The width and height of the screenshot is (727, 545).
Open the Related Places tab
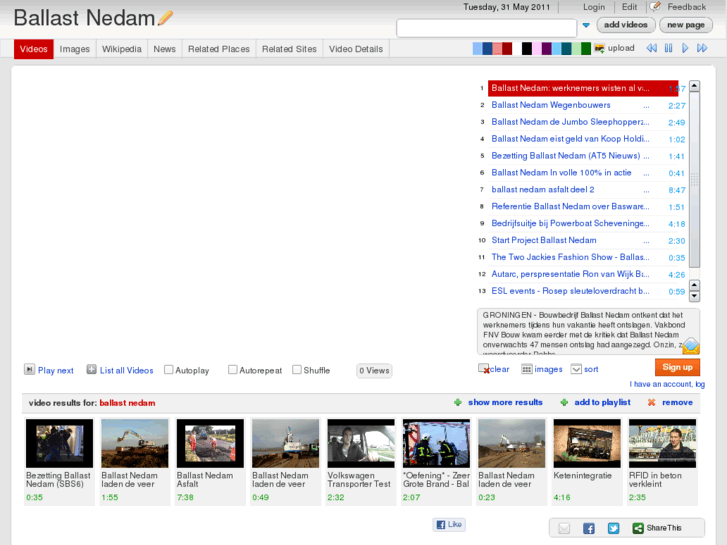coord(219,49)
